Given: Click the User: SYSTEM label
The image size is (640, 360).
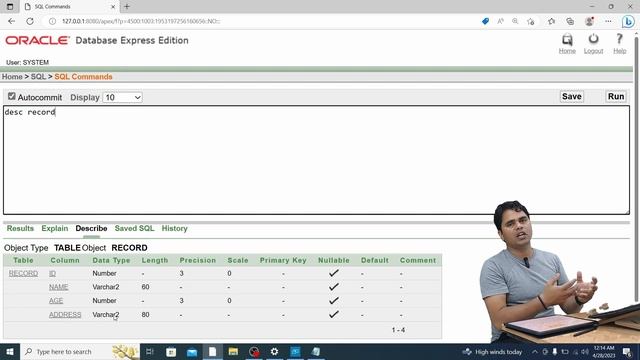Looking at the screenshot, I should [27, 62].
